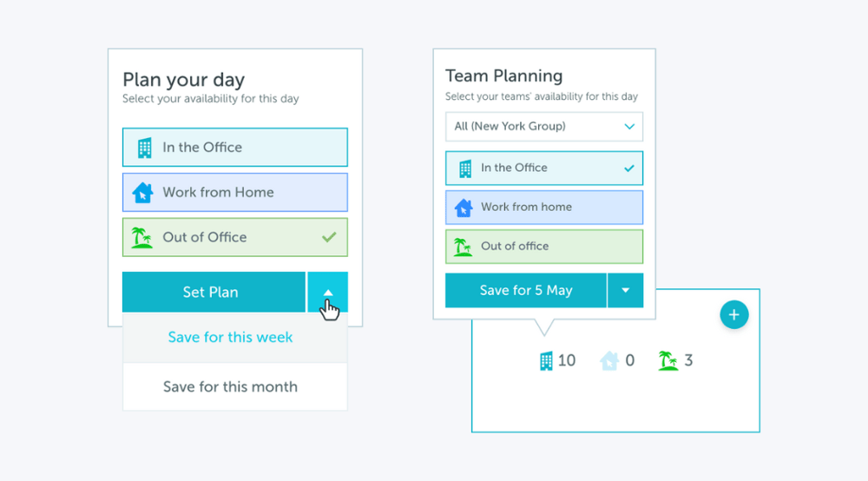Select Work from Home availability option
868x481 pixels.
[x=235, y=193]
